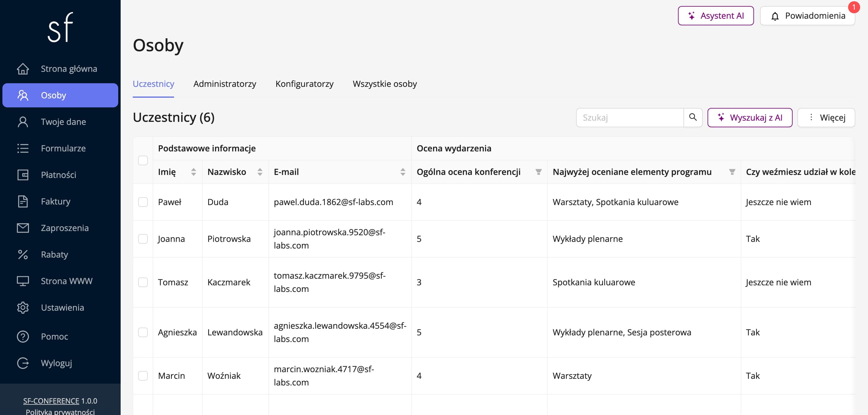Filter Najwyżej oceniane elementy programu column
The image size is (868, 415).
point(732,172)
